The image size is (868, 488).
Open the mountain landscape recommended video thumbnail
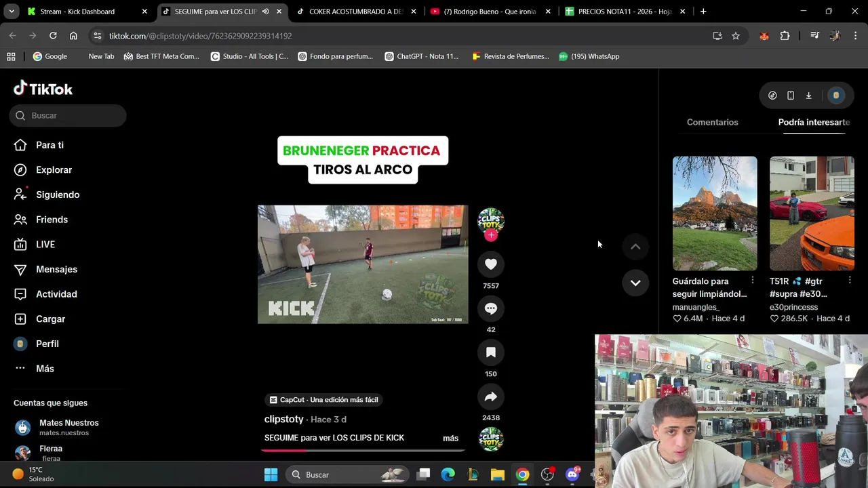click(715, 213)
